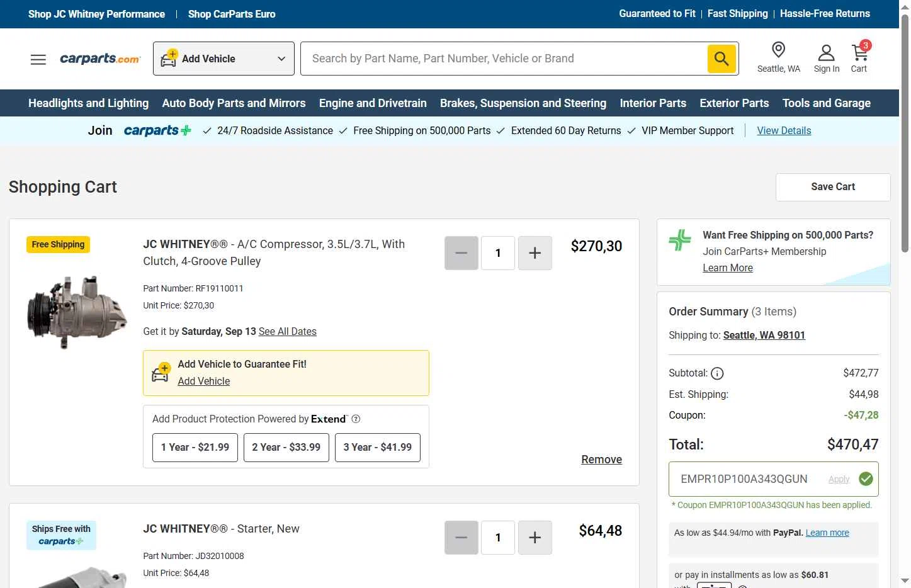Open Headlights and Lighting menu
The height and width of the screenshot is (588, 911).
tap(89, 103)
